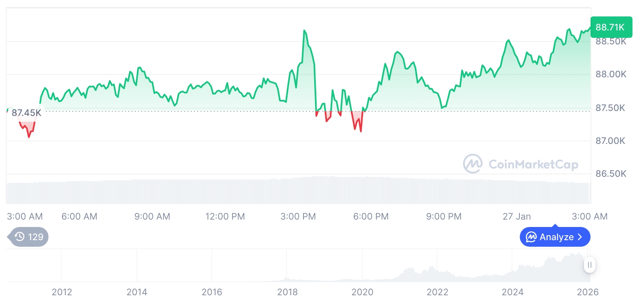The image size is (644, 301).
Task: Click the 12:00 PM time axis label
Action: [x=225, y=216]
